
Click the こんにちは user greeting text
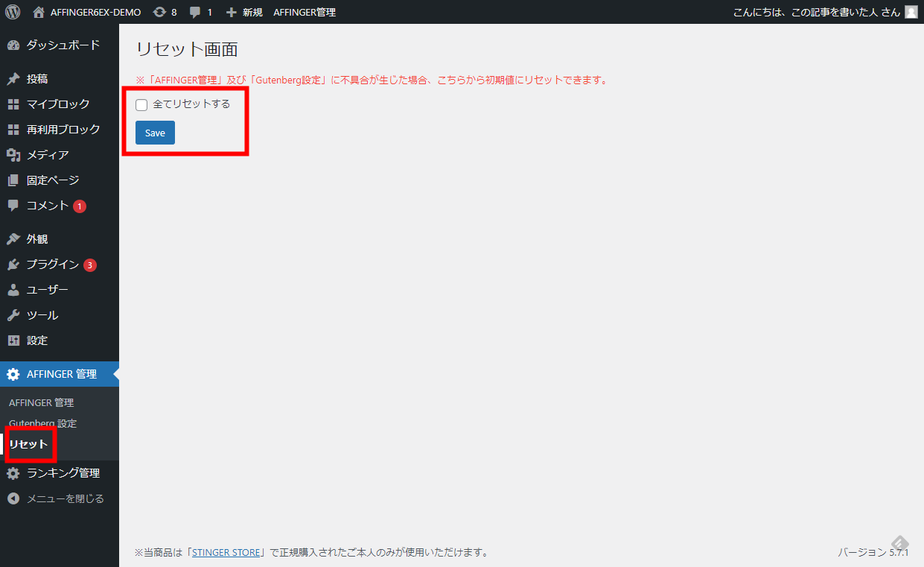pos(817,12)
